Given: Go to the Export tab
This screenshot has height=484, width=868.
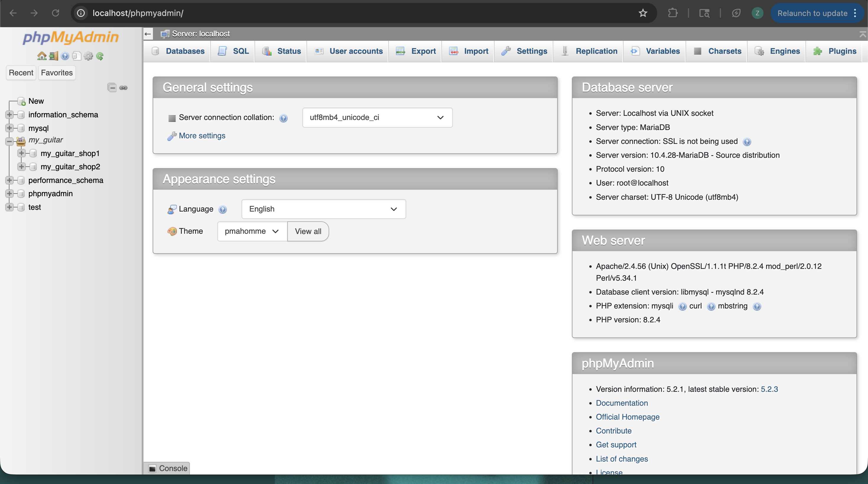Looking at the screenshot, I should click(415, 51).
